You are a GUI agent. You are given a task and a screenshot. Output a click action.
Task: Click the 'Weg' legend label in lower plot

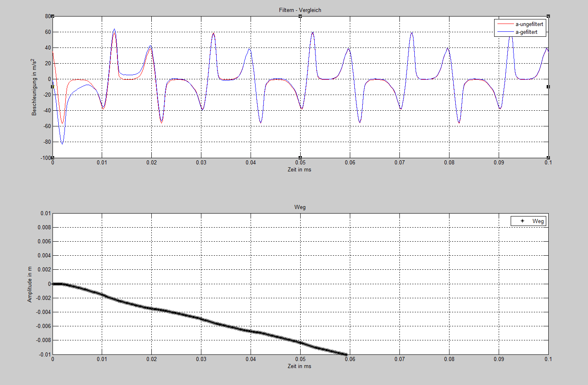click(x=538, y=221)
